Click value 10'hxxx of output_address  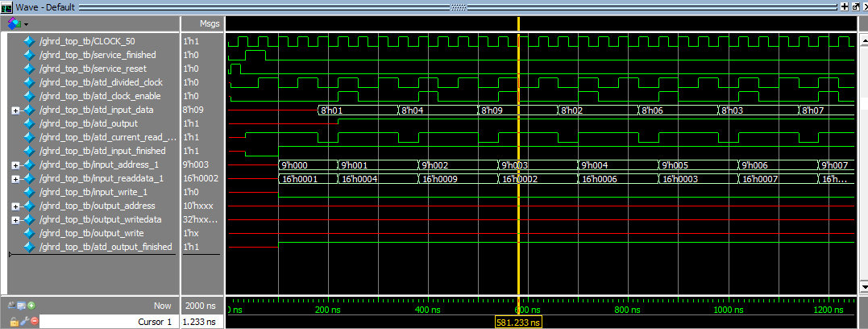197,206
